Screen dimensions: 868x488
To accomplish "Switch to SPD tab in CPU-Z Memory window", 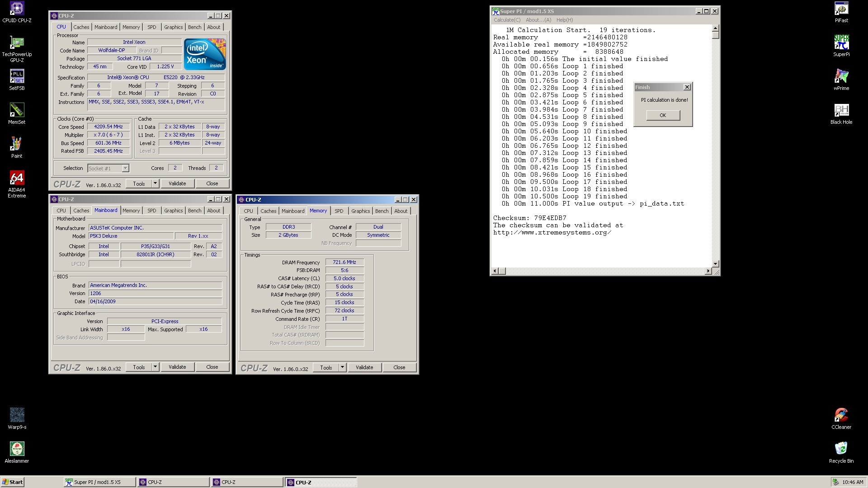I will (x=339, y=211).
